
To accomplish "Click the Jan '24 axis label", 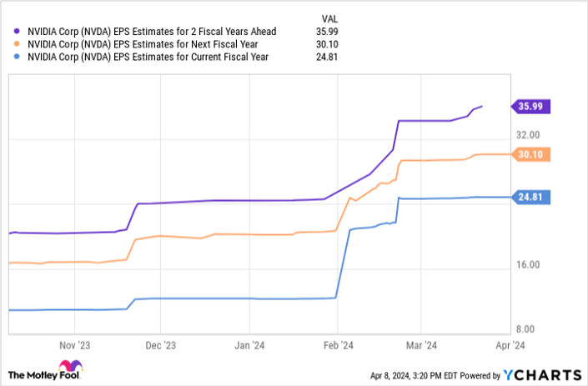I will pyautogui.click(x=249, y=343).
